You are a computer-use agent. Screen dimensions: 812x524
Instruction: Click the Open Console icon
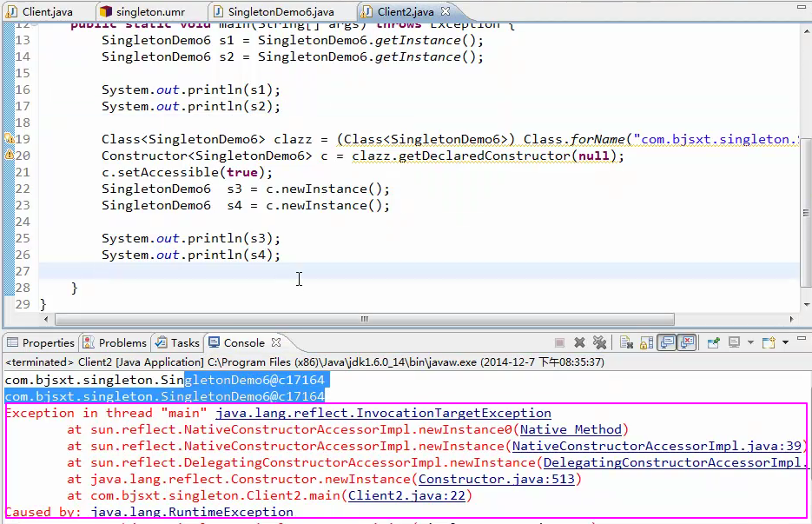(x=769, y=343)
